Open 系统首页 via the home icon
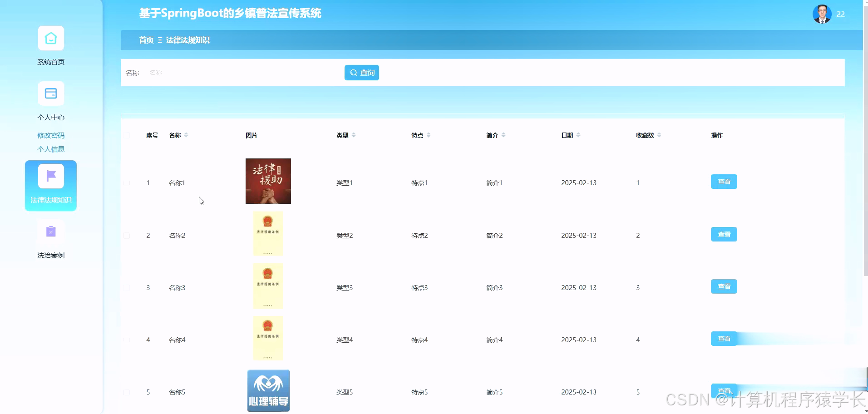 point(50,38)
